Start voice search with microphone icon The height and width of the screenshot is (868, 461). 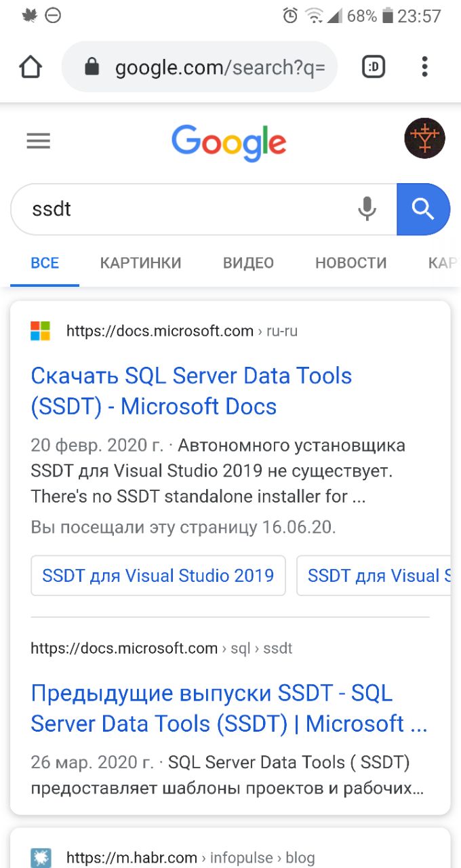tap(367, 209)
